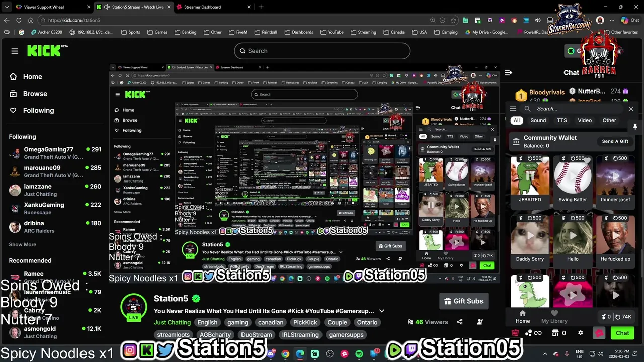Select the Other filter tab
Screen dimensions: 644x362
[x=609, y=120]
